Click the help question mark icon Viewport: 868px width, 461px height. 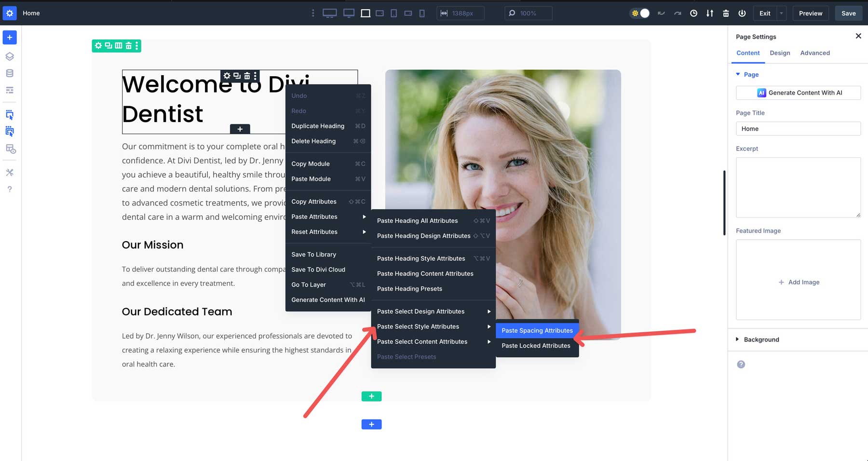(x=10, y=189)
